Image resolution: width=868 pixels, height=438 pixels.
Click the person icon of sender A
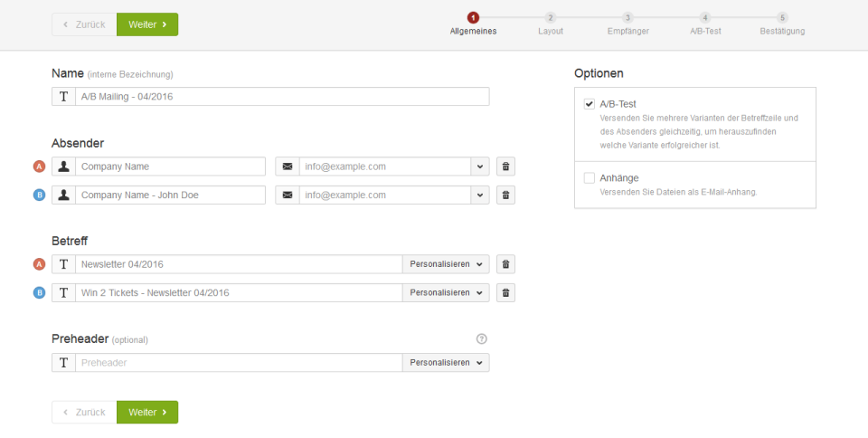coord(63,167)
